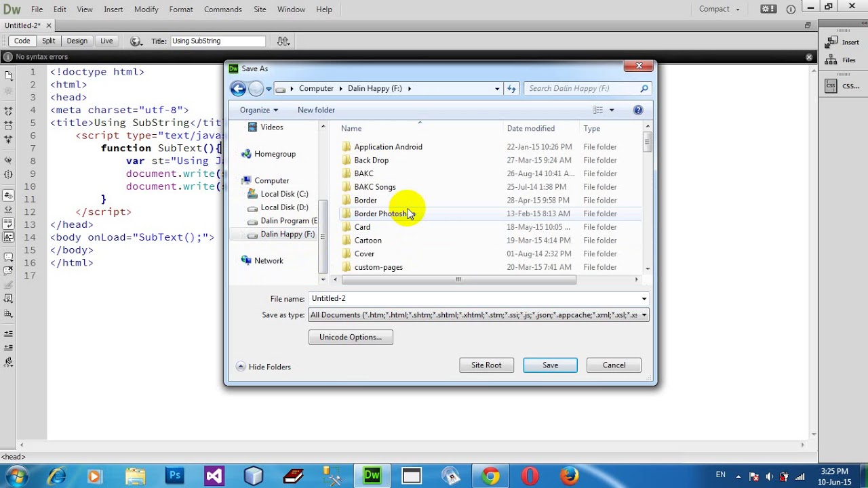Open Google Chrome from the taskbar
Image resolution: width=868 pixels, height=488 pixels.
coord(490,476)
